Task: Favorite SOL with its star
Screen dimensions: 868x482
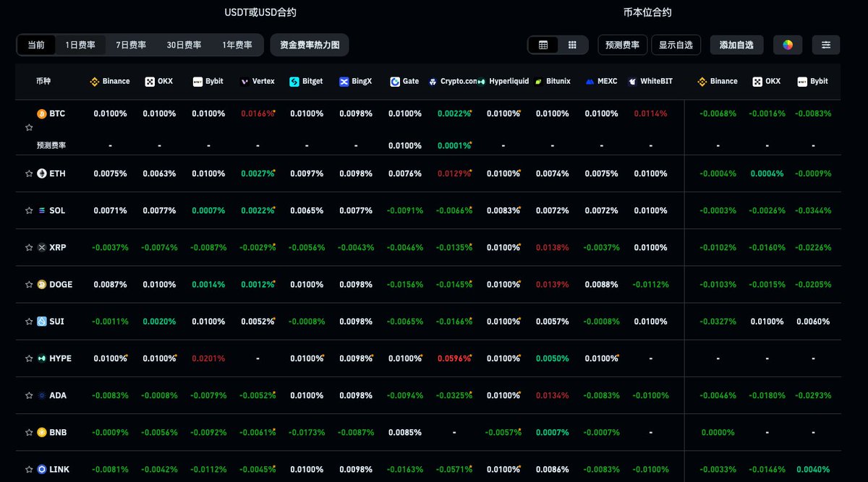Action: pyautogui.click(x=29, y=210)
